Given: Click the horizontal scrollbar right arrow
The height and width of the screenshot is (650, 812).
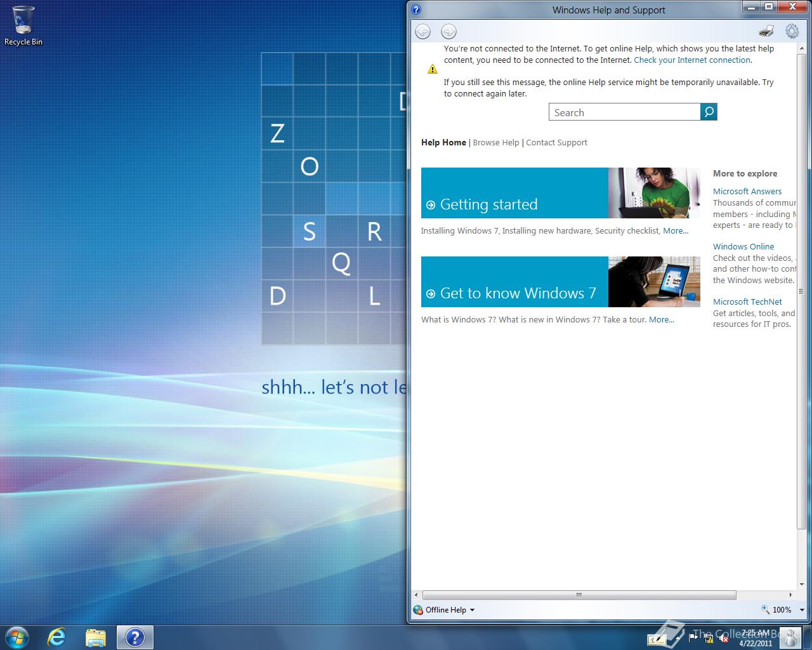Looking at the screenshot, I should (790, 595).
